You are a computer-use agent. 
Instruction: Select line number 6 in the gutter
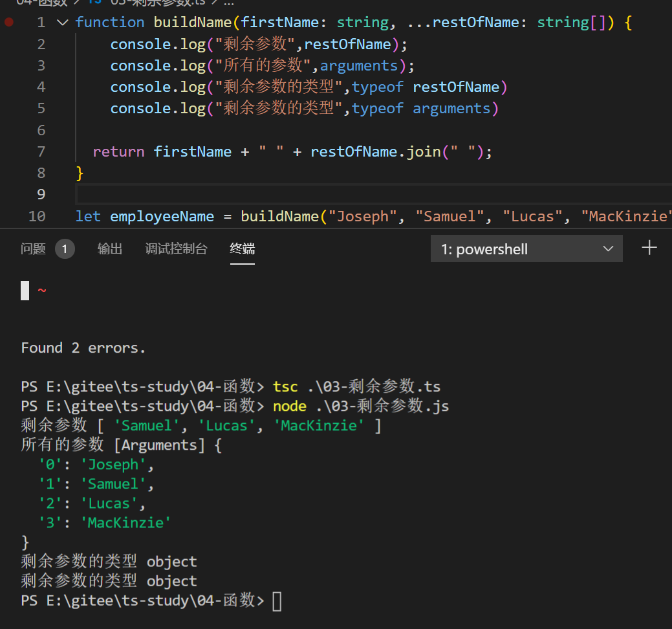coord(41,130)
